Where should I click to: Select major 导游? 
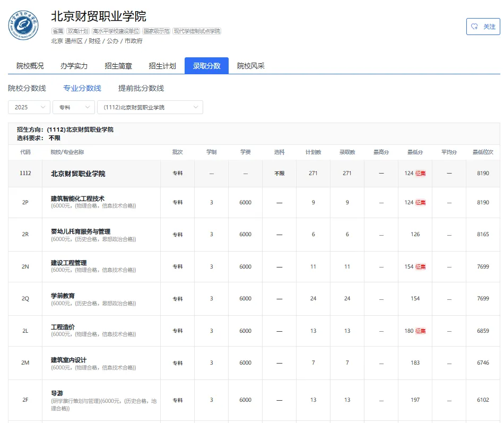click(x=57, y=393)
